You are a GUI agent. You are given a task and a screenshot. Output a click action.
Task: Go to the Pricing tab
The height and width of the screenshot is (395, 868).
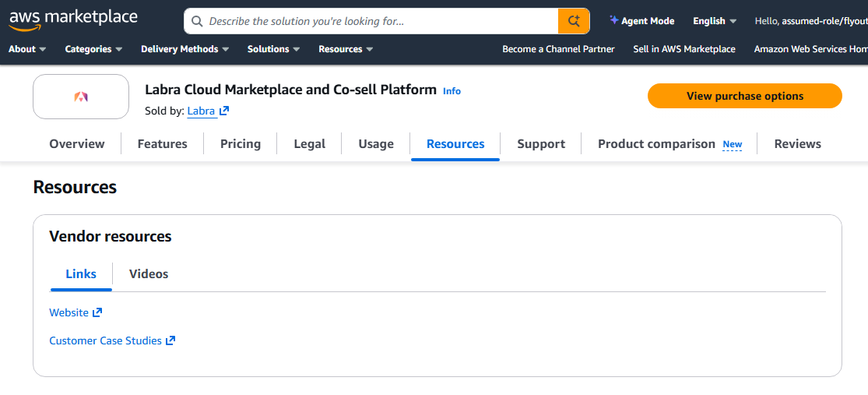[x=241, y=143]
